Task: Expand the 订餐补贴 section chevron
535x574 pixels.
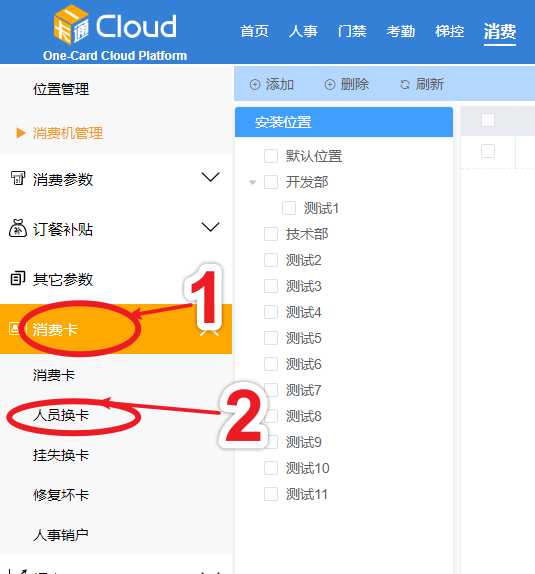Action: click(x=211, y=227)
